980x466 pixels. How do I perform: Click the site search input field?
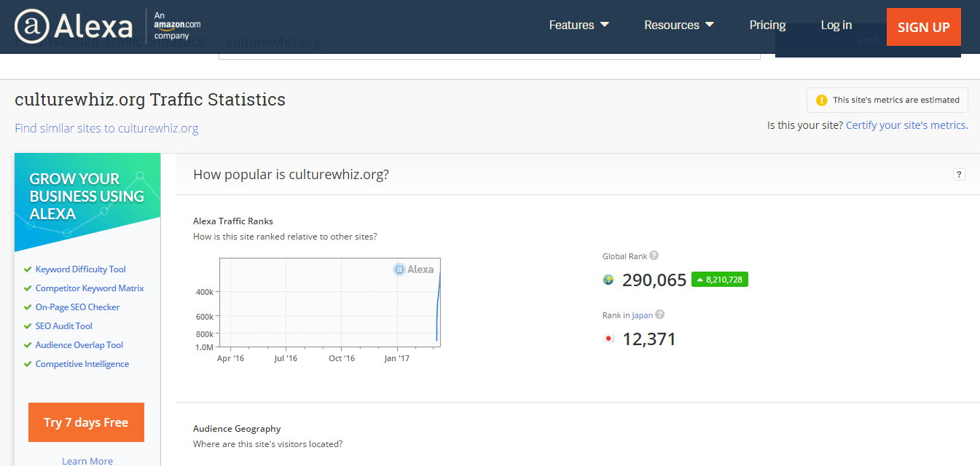click(x=489, y=42)
